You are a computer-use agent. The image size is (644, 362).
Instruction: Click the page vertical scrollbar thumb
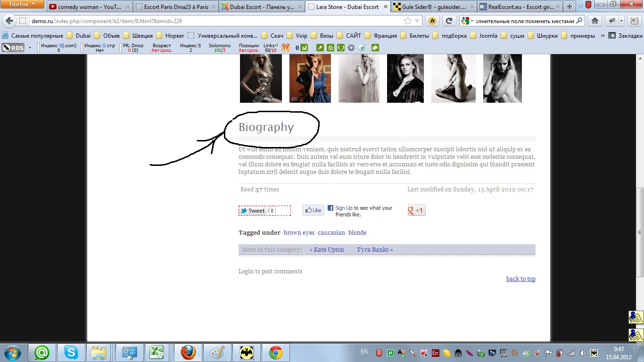point(640,232)
